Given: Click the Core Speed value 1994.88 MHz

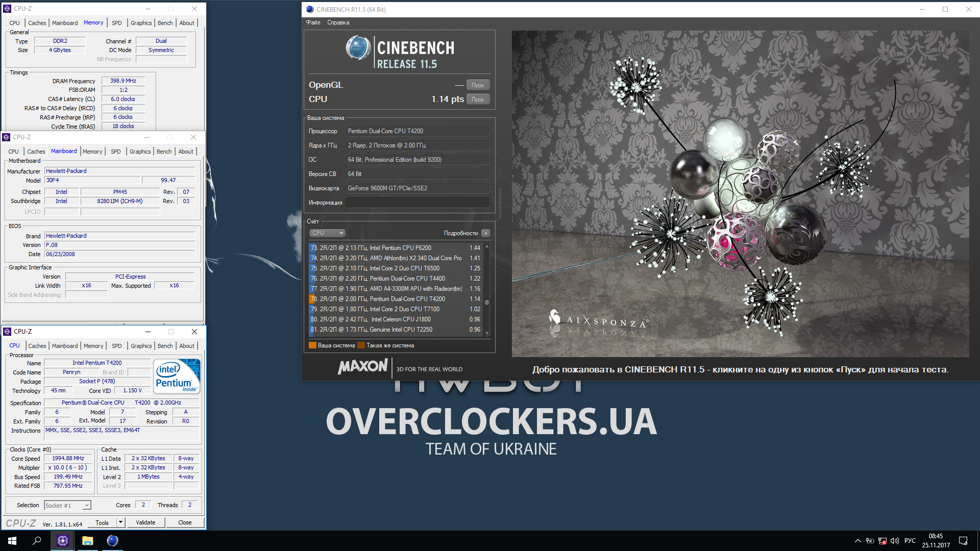Looking at the screenshot, I should pyautogui.click(x=68, y=459).
